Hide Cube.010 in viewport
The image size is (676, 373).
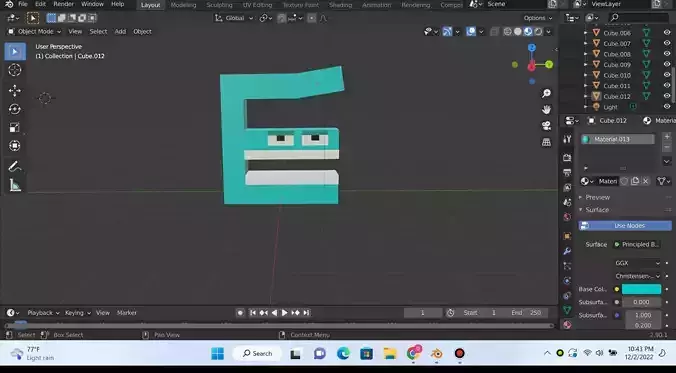(x=667, y=75)
